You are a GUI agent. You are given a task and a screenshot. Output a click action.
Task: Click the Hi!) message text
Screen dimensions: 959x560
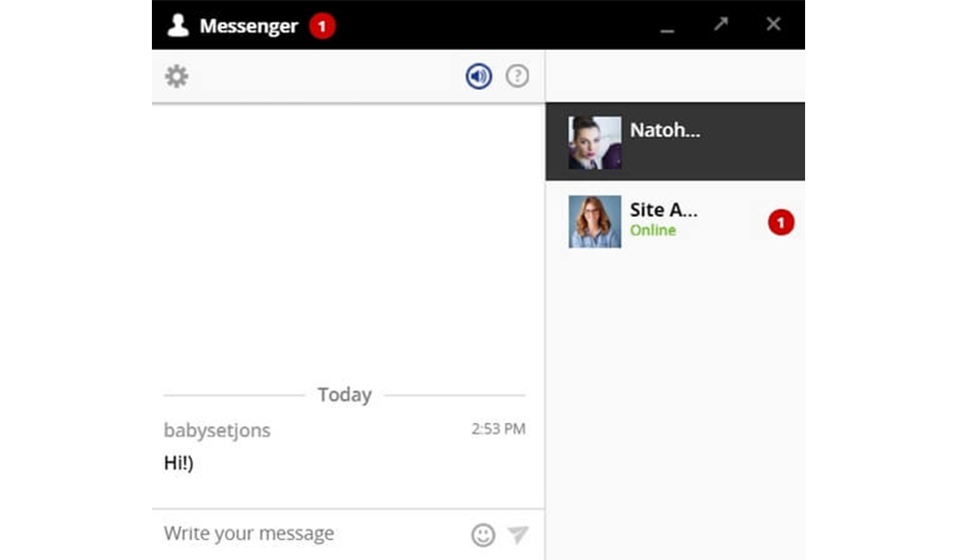pos(179,463)
